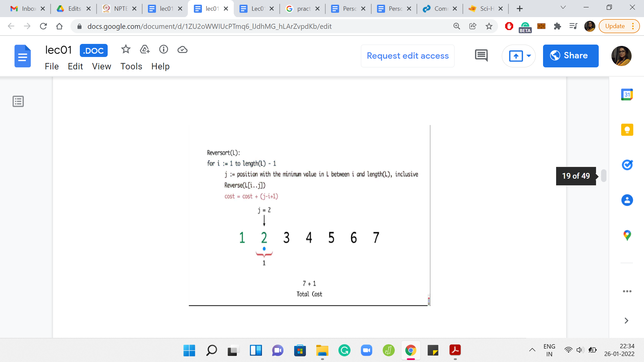Image resolution: width=644 pixels, height=362 pixels.
Task: Open the Tasks side panel icon
Action: [627, 165]
